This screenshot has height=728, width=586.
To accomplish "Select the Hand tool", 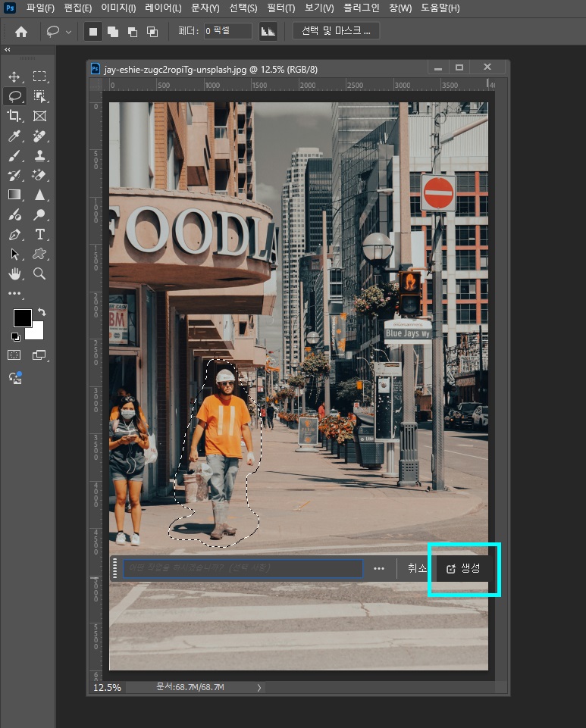I will click(14, 274).
